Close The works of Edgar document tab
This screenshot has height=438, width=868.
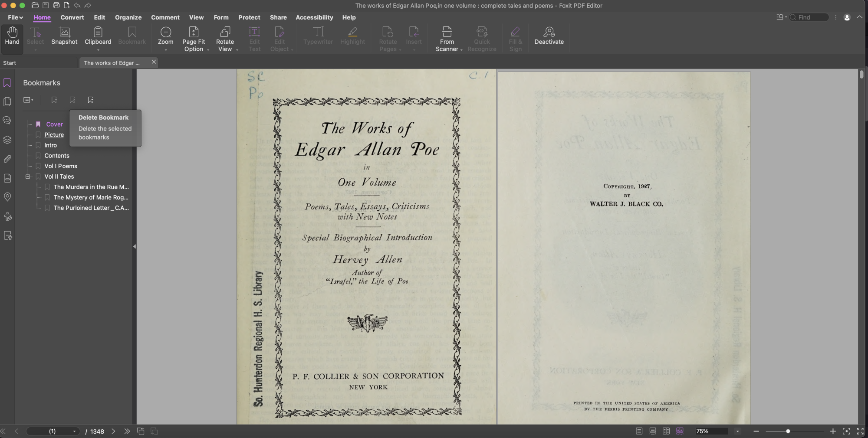pyautogui.click(x=154, y=62)
